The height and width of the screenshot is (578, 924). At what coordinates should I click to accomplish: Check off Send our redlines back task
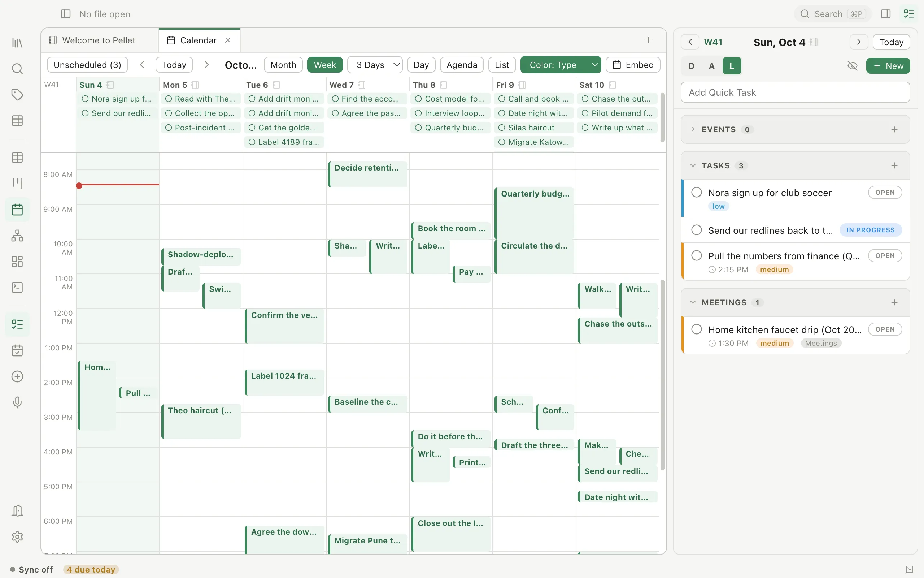pos(697,230)
